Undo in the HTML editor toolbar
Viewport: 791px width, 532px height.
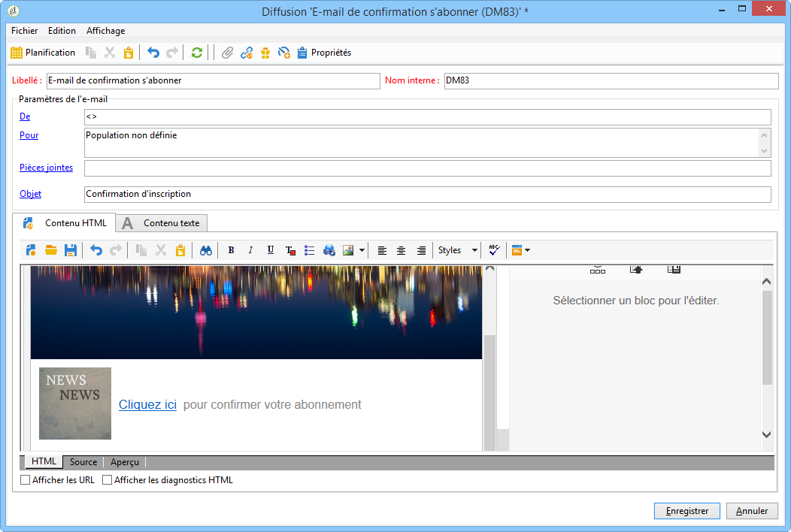pos(95,250)
